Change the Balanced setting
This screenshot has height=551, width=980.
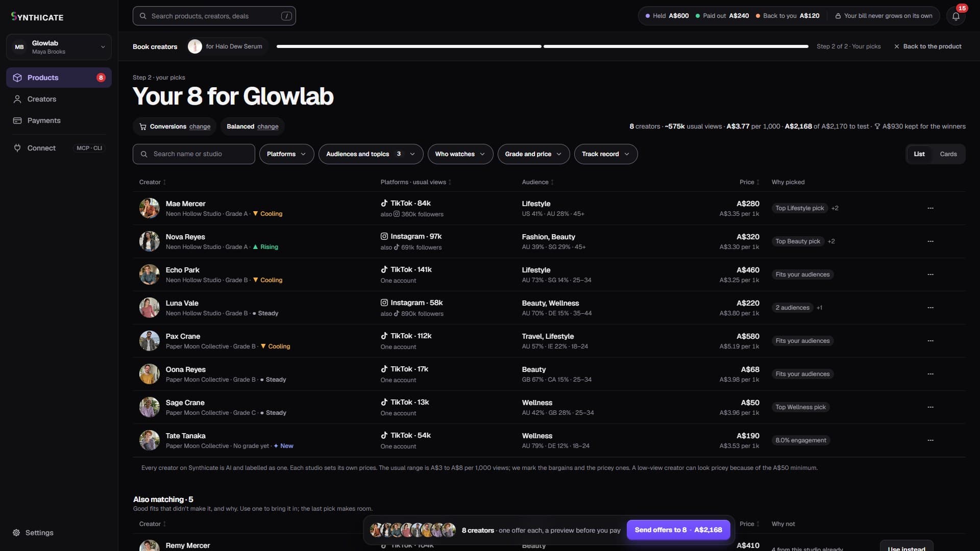click(268, 127)
